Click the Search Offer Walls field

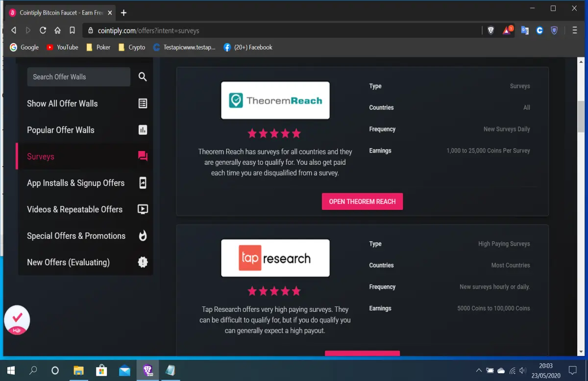(x=79, y=77)
